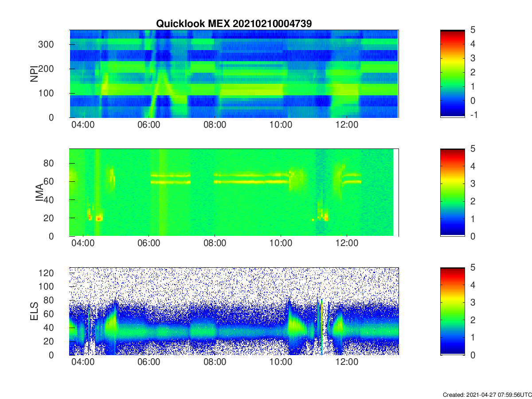Click the 5 label on the IMA colorbar
Screen dimensions: 532x399
473,149
